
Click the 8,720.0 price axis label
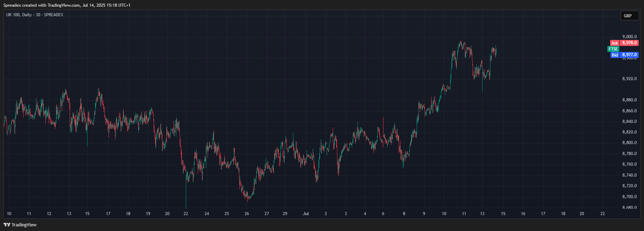(630, 186)
